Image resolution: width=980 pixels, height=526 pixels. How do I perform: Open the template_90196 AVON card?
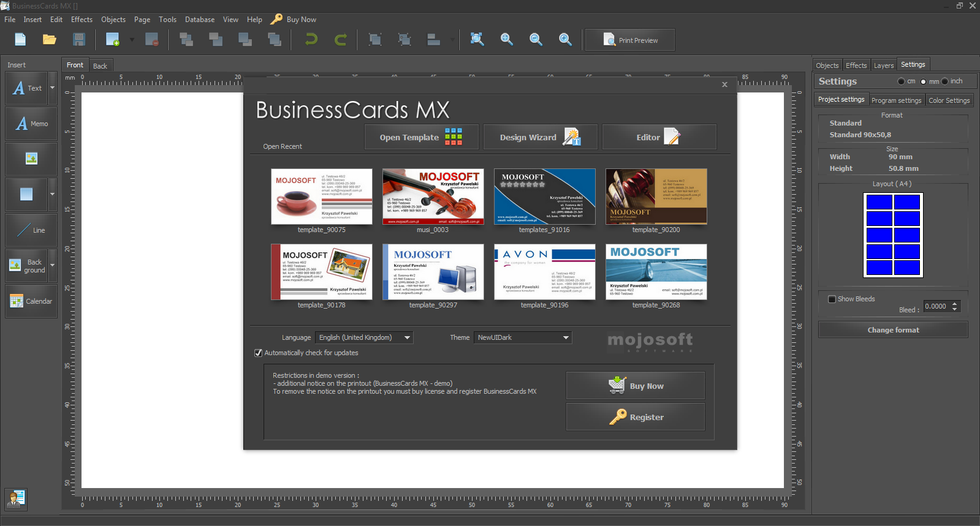tap(545, 272)
